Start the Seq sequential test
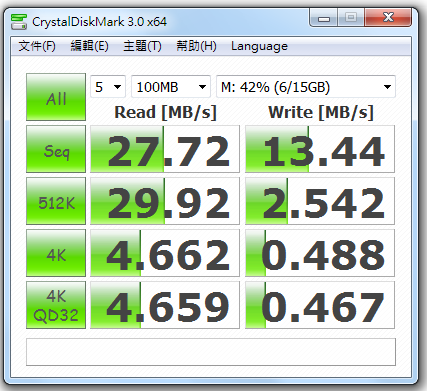The height and width of the screenshot is (391, 427). (56, 149)
